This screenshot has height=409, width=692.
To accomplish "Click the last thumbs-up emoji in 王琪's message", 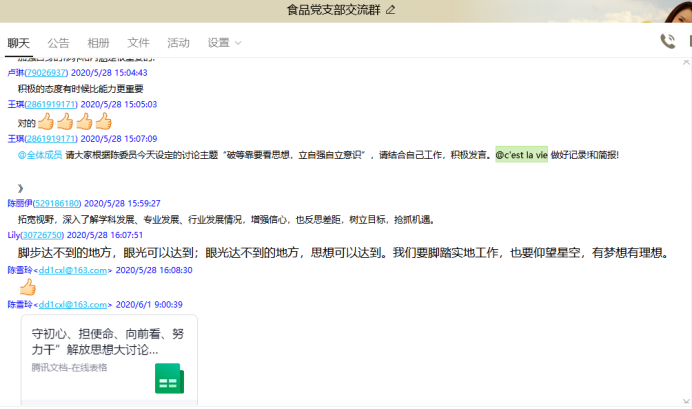I will point(103,122).
